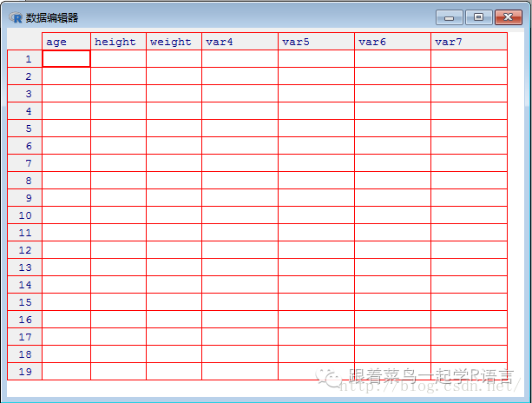Image resolution: width=532 pixels, height=403 pixels.
Task: Click the age cell in row 19
Action: (x=66, y=371)
